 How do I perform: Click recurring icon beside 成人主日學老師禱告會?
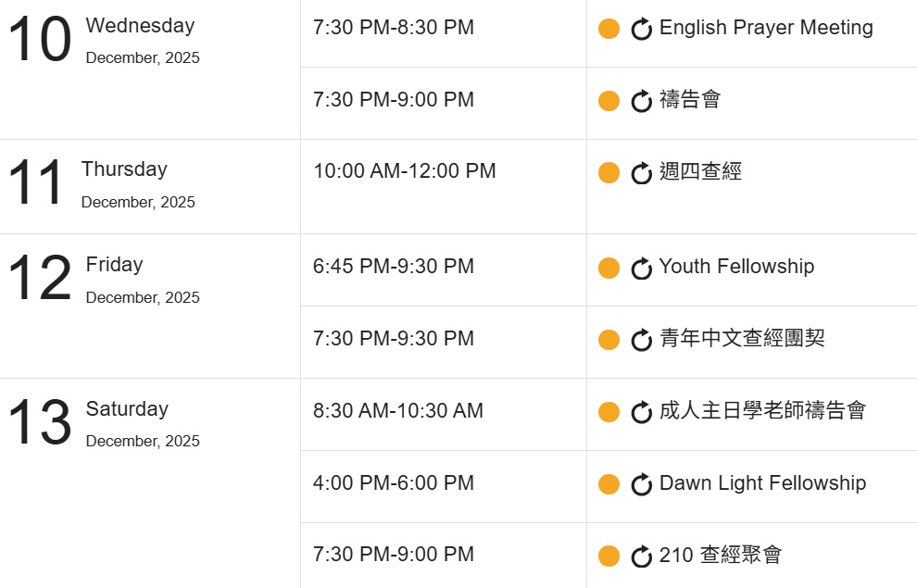click(641, 412)
